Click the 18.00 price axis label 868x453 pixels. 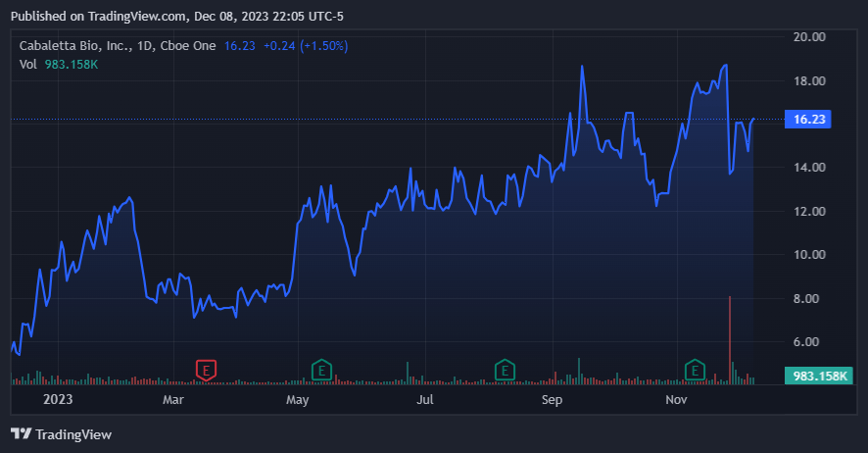coord(809,80)
